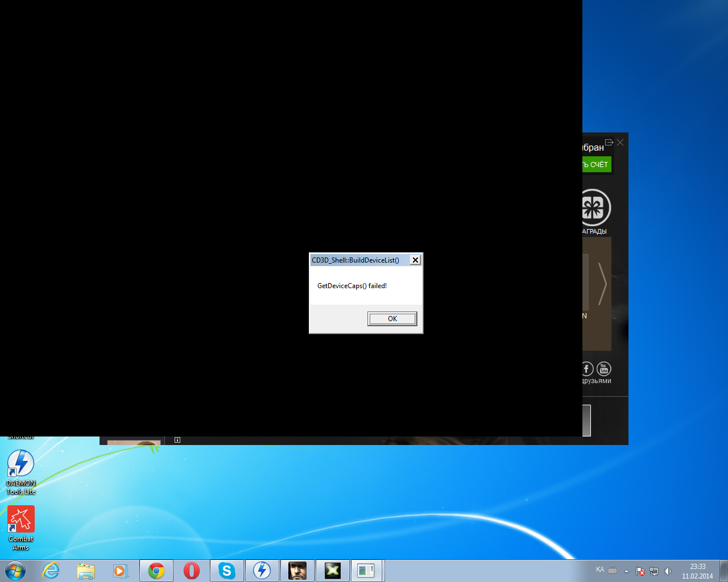Open the YouTube link in launcher

(x=604, y=369)
